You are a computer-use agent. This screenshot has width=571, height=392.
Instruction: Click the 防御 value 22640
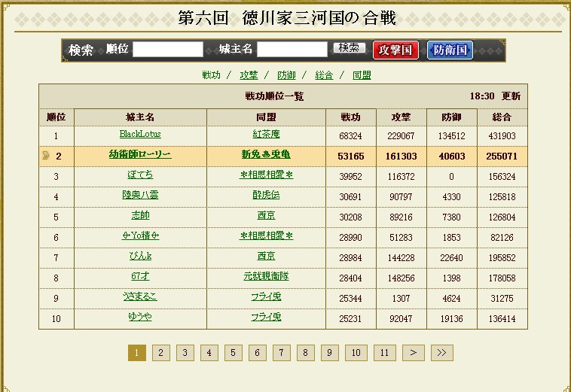[x=451, y=258]
